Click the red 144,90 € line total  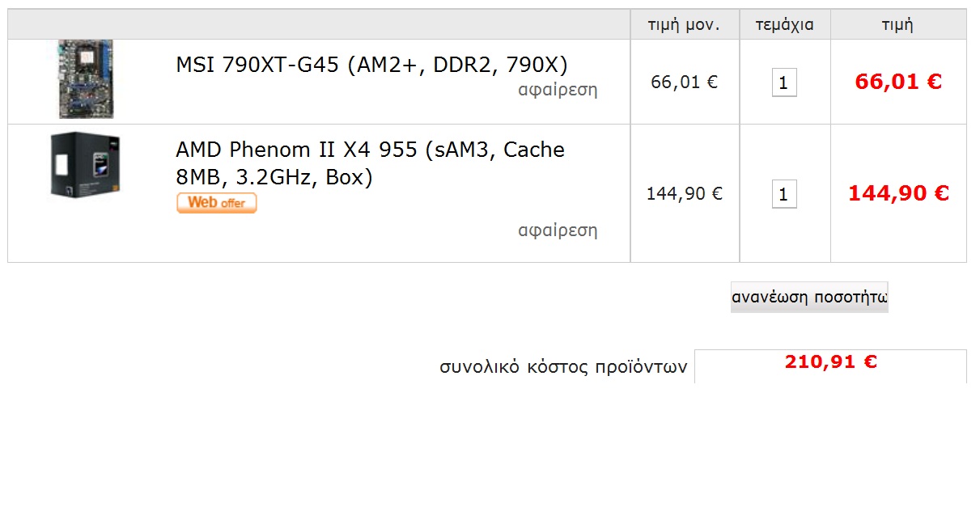point(898,193)
